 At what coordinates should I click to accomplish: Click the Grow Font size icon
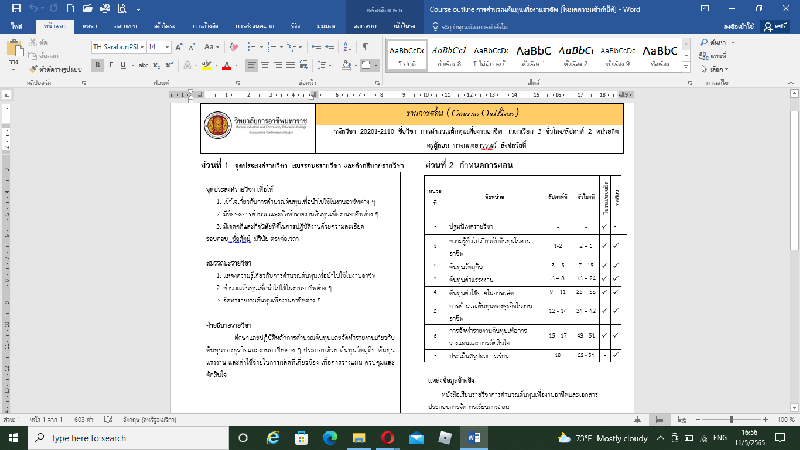(180, 46)
